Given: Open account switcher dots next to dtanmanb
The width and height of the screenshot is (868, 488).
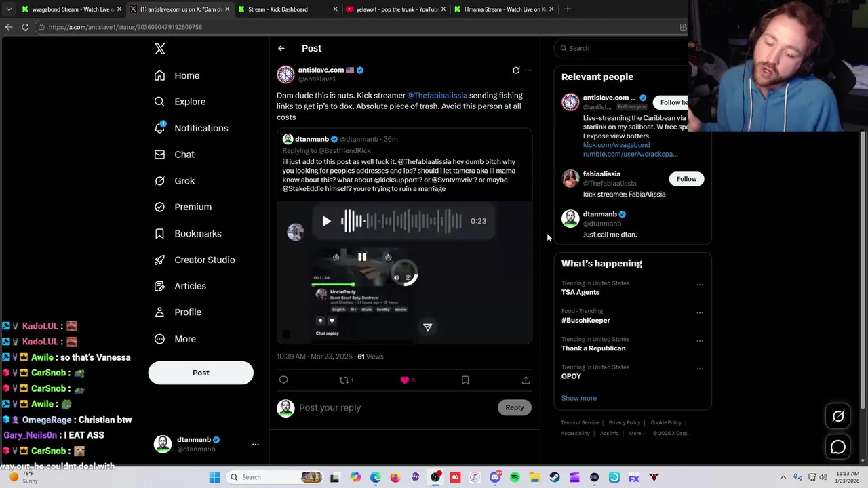Looking at the screenshot, I should click(256, 444).
